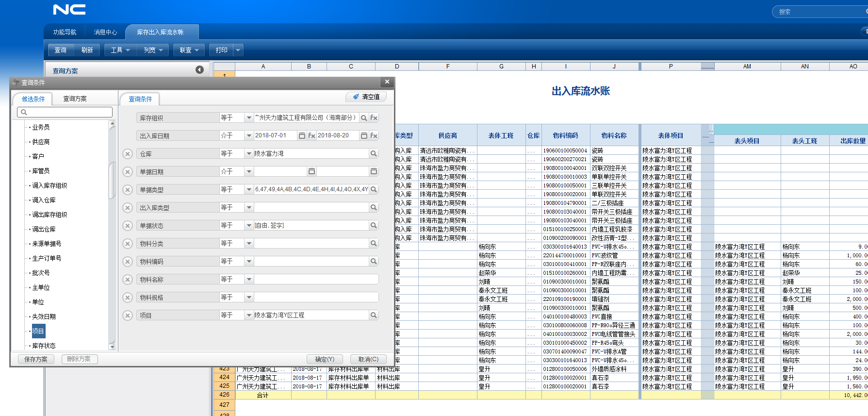868x416 pixels.
Task: Select 项目 in candidate conditions list
Action: click(x=38, y=331)
